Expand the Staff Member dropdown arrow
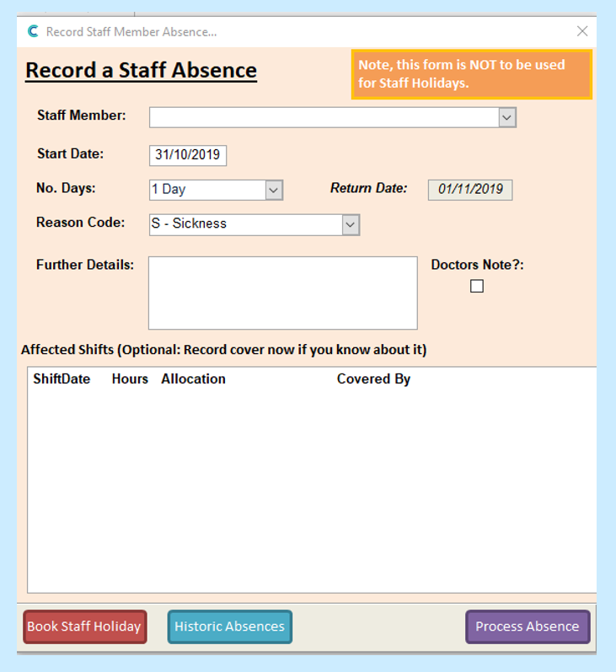 pos(506,117)
